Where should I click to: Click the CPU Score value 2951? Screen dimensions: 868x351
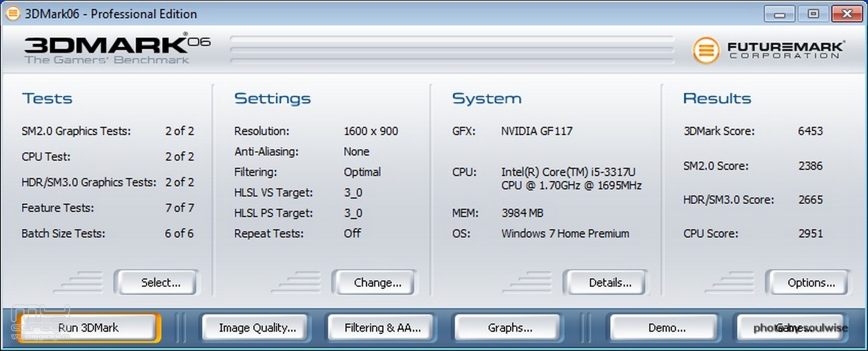(x=810, y=233)
